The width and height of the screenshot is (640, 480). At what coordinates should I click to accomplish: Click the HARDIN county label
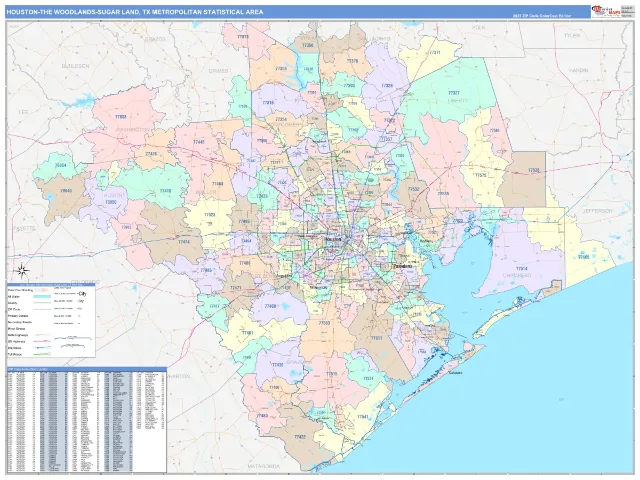[579, 71]
